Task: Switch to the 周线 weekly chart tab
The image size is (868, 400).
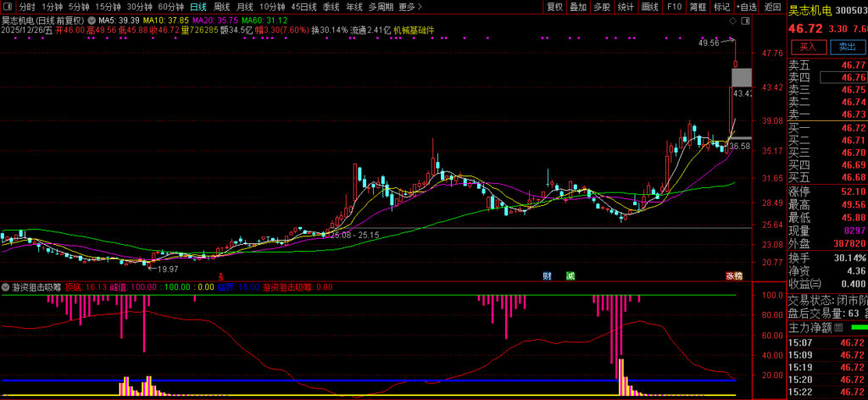Action: [221, 7]
